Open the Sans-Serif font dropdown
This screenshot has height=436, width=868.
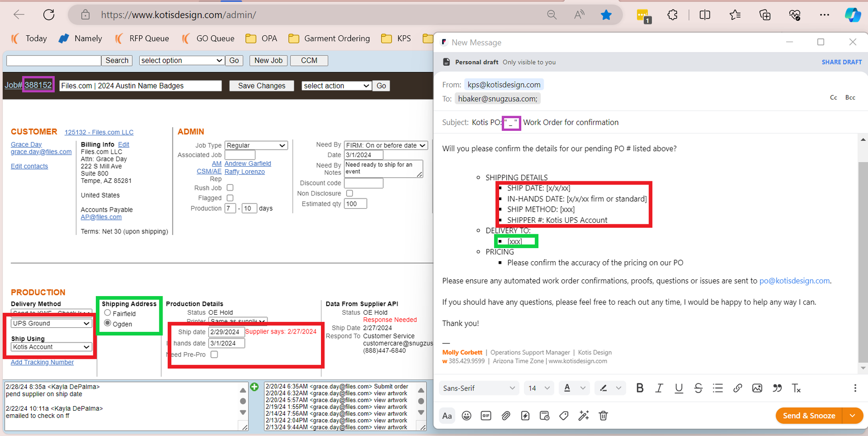click(x=478, y=388)
